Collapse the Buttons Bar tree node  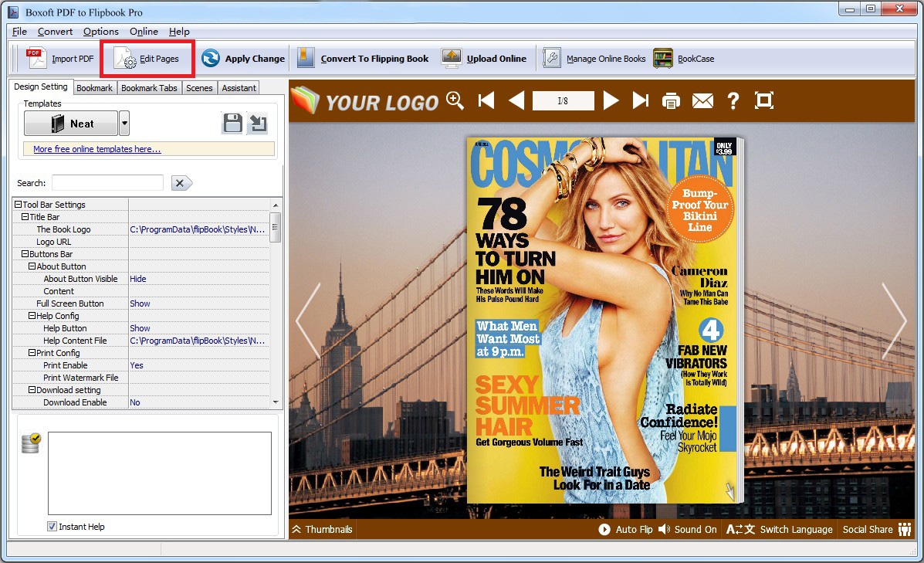(25, 254)
